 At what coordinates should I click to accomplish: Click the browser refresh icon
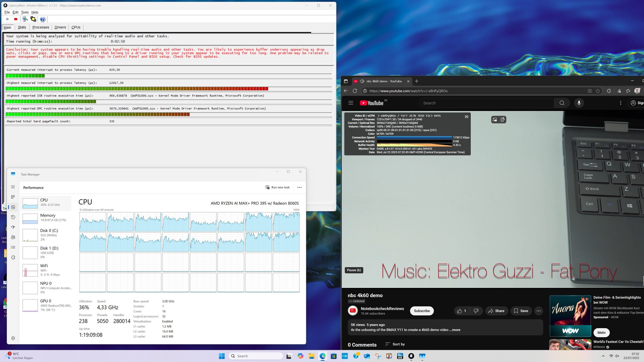[355, 91]
